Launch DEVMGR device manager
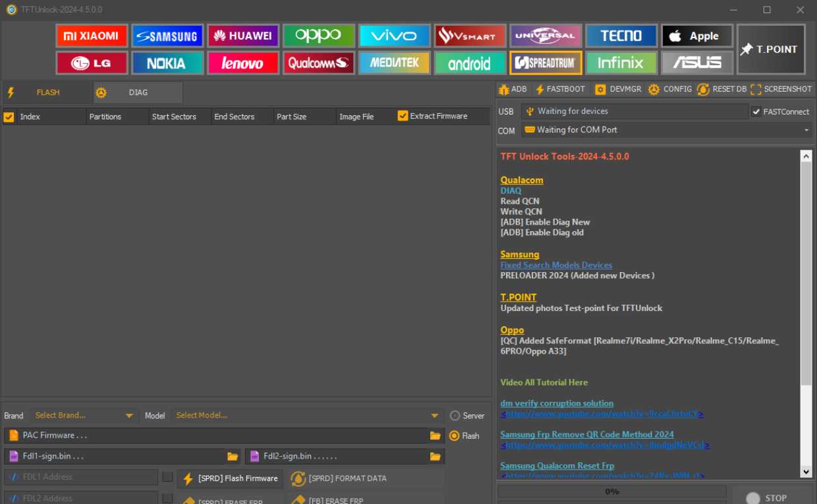Image resolution: width=817 pixels, height=504 pixels. pos(617,89)
